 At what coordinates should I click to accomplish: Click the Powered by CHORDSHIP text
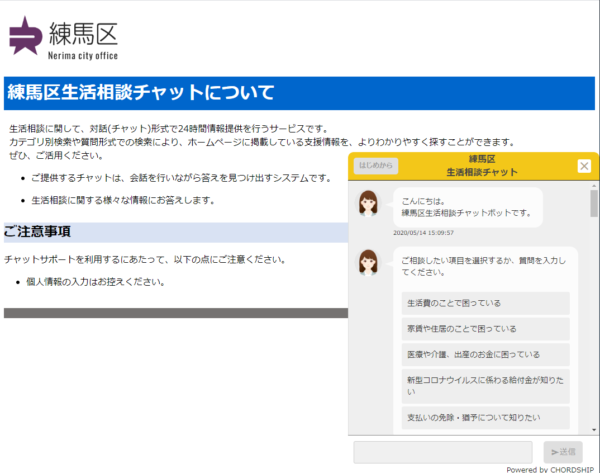pos(551,468)
